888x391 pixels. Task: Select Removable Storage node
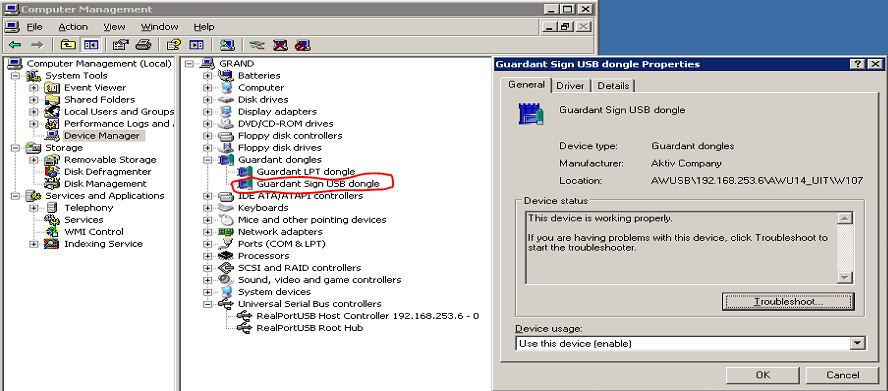coord(110,160)
